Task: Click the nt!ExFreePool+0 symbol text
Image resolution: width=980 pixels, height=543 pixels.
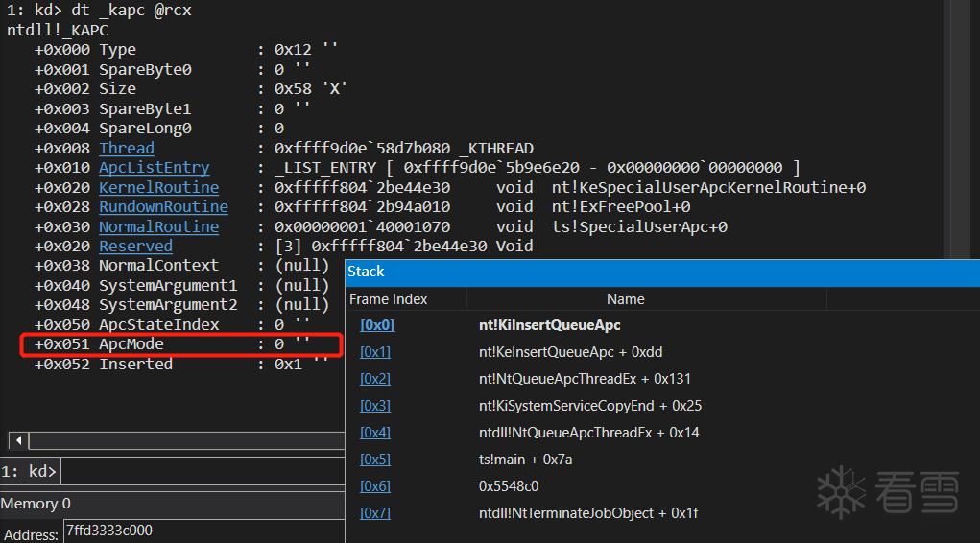Action: pos(621,207)
